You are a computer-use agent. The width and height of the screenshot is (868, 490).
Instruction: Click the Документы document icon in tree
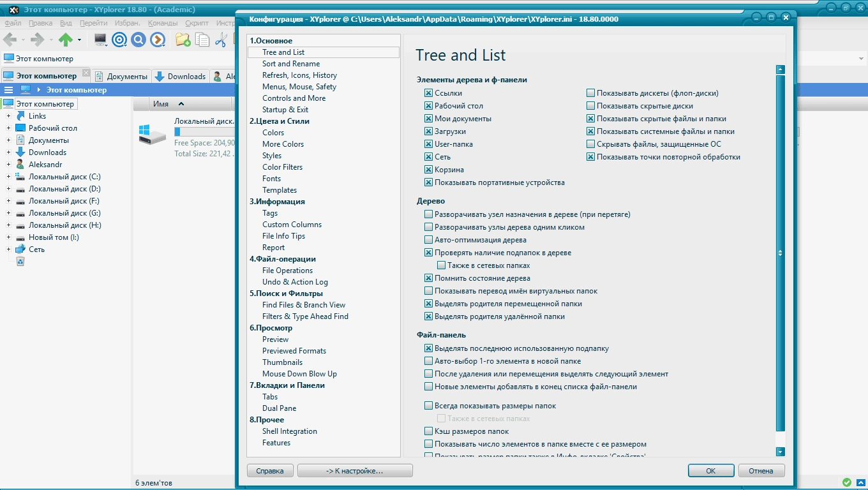pos(20,140)
